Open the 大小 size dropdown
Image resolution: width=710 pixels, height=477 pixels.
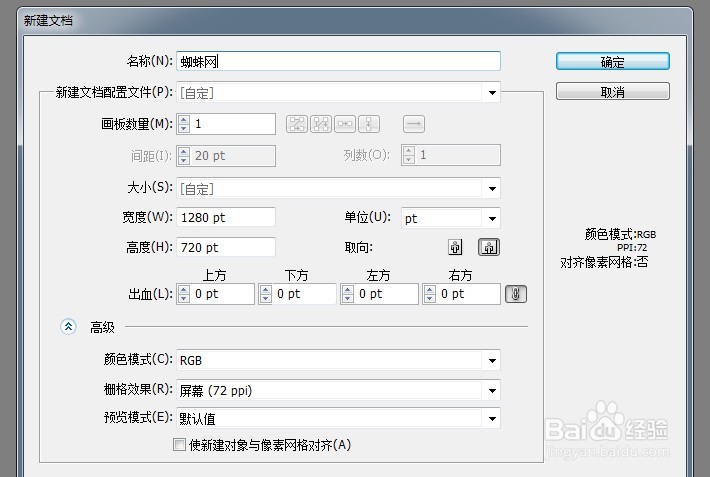338,188
